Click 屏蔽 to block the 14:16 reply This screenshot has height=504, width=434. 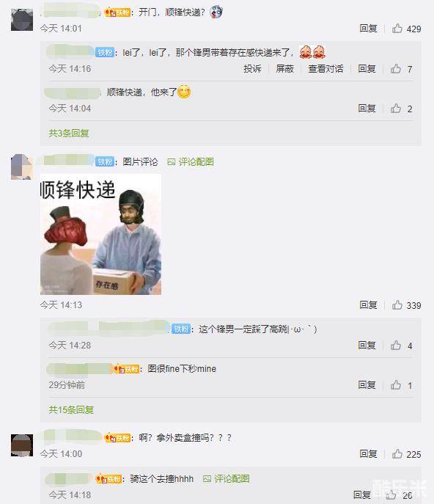[x=284, y=69]
